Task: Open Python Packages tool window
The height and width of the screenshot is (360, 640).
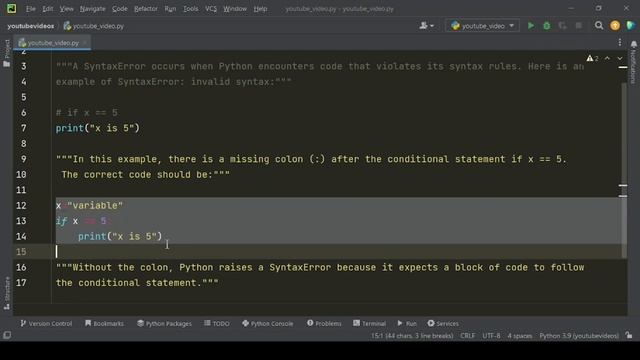Action: click(164, 323)
